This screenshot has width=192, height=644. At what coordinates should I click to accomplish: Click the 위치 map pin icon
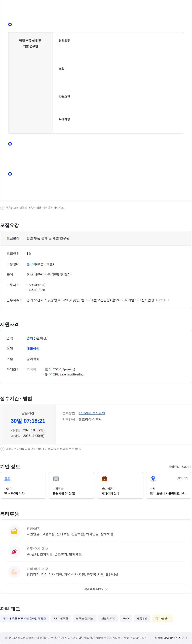point(153,479)
